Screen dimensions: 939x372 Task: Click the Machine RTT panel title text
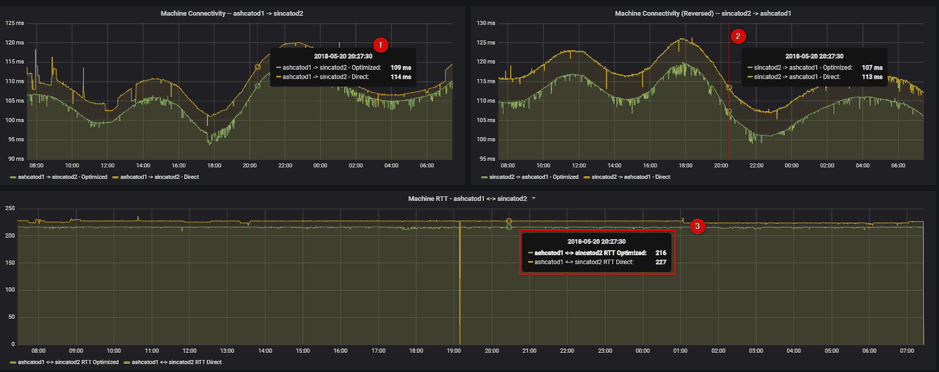coord(467,198)
